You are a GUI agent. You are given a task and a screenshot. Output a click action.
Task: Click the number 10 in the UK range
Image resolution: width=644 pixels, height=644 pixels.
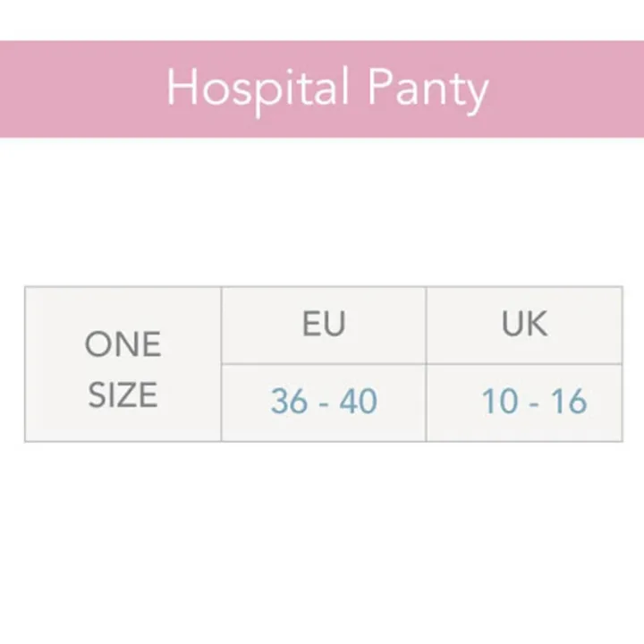pyautogui.click(x=501, y=402)
